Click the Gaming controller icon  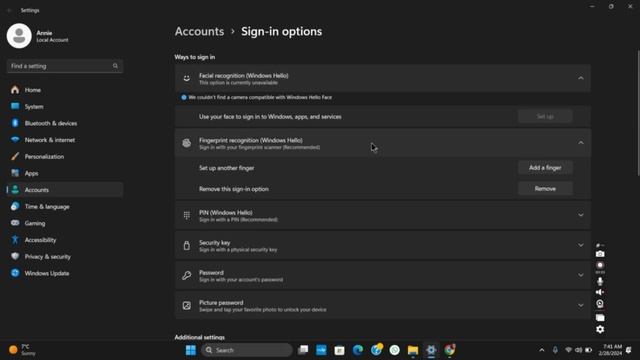pyautogui.click(x=15, y=223)
